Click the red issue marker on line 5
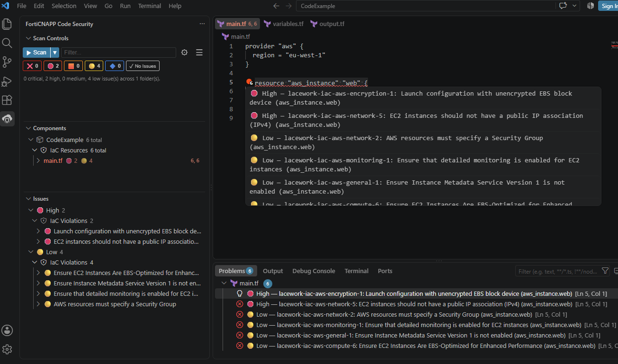 (x=249, y=82)
